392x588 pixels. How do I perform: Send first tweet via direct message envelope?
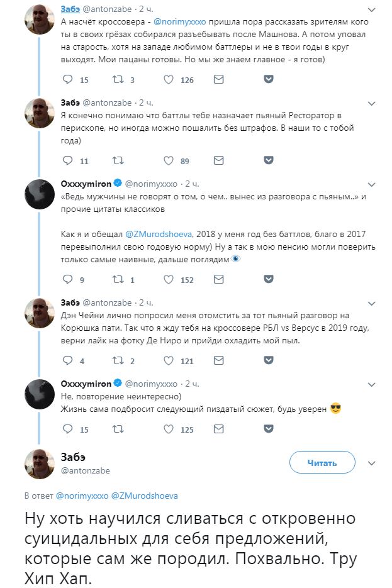(218, 80)
